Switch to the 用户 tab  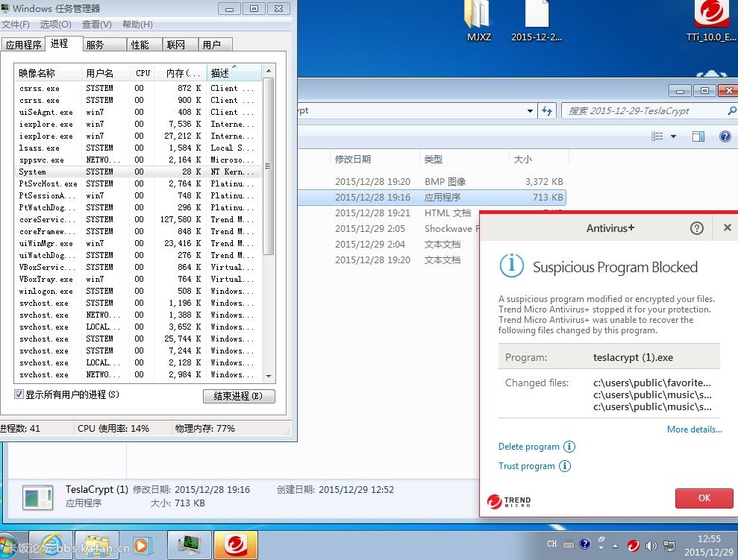tap(216, 45)
